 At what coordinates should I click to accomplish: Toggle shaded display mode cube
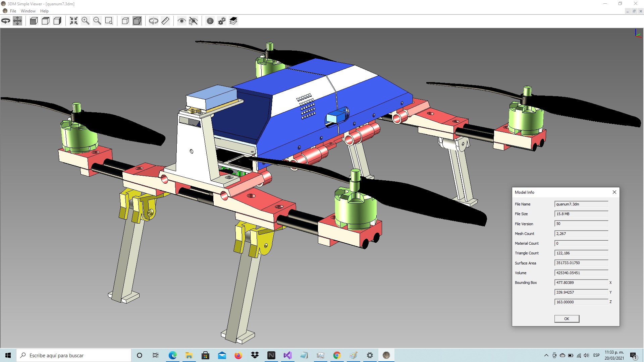tap(137, 21)
